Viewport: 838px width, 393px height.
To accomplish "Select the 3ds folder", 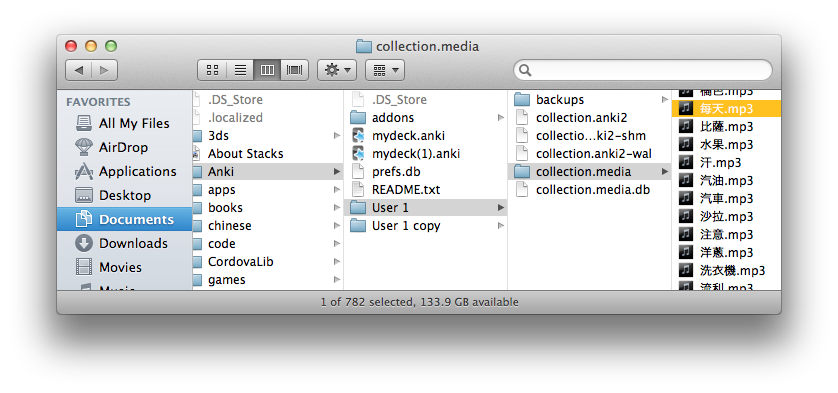I will tap(268, 136).
